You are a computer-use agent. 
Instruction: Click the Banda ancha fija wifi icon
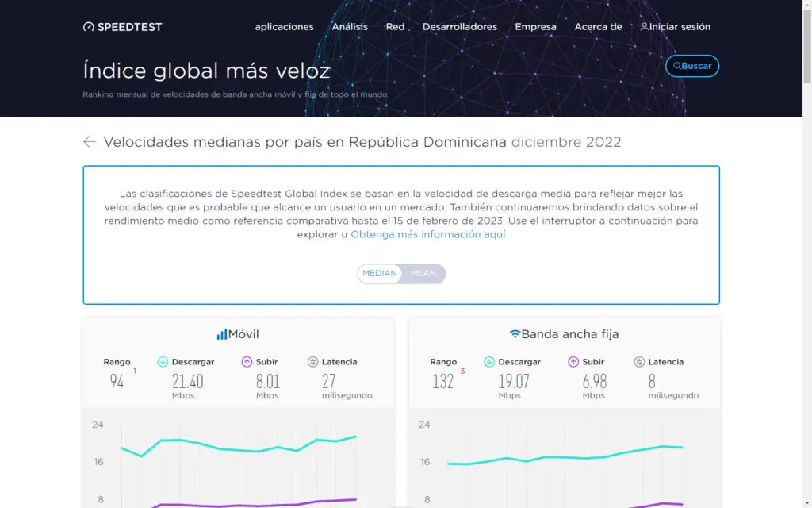pos(514,334)
